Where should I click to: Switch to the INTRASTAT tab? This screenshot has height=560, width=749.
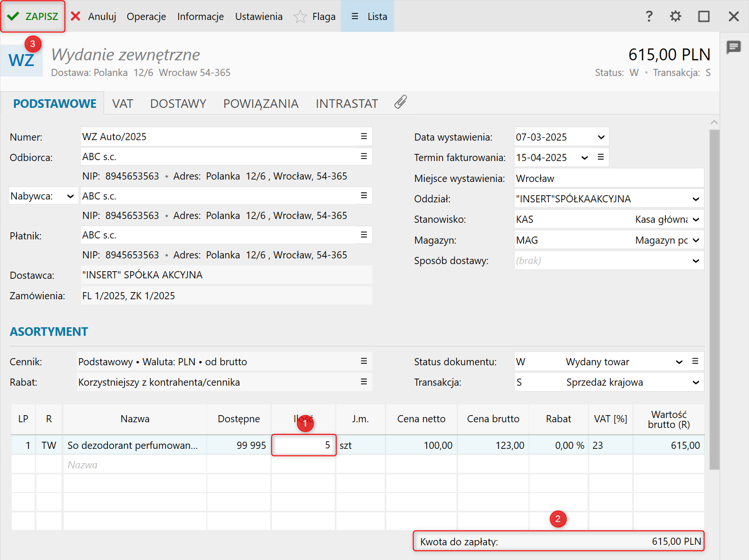tap(346, 104)
